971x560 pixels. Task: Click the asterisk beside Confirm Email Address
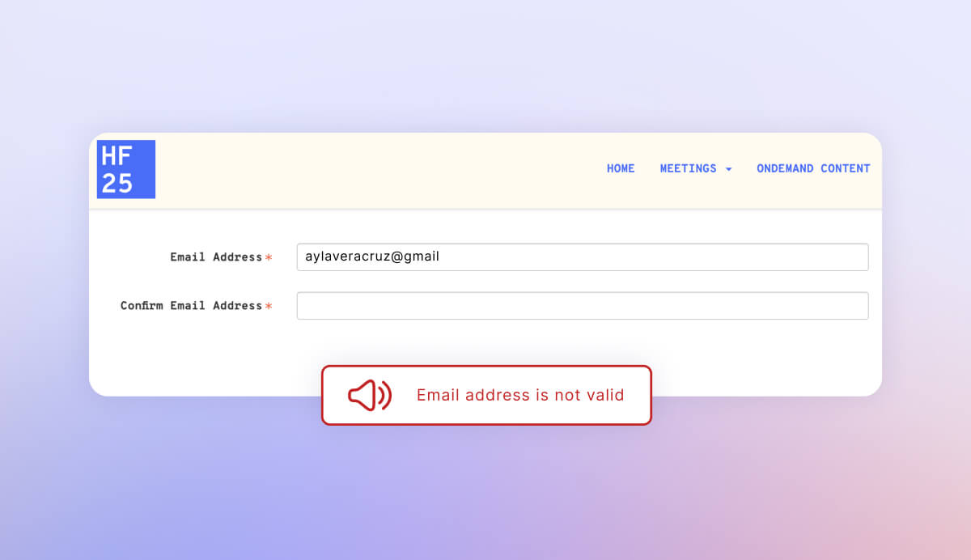(x=269, y=306)
